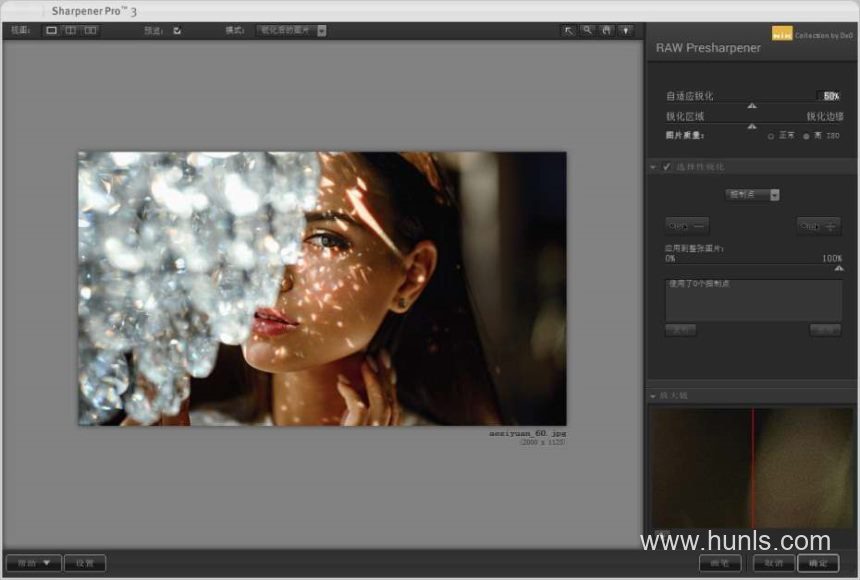Click the lightbulb background color icon
Image resolution: width=860 pixels, height=580 pixels.
pos(626,31)
